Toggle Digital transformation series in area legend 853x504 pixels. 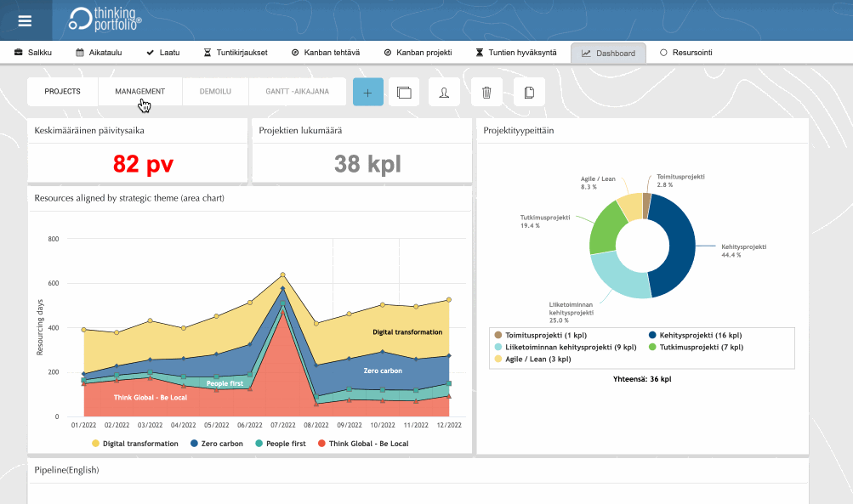pos(134,444)
